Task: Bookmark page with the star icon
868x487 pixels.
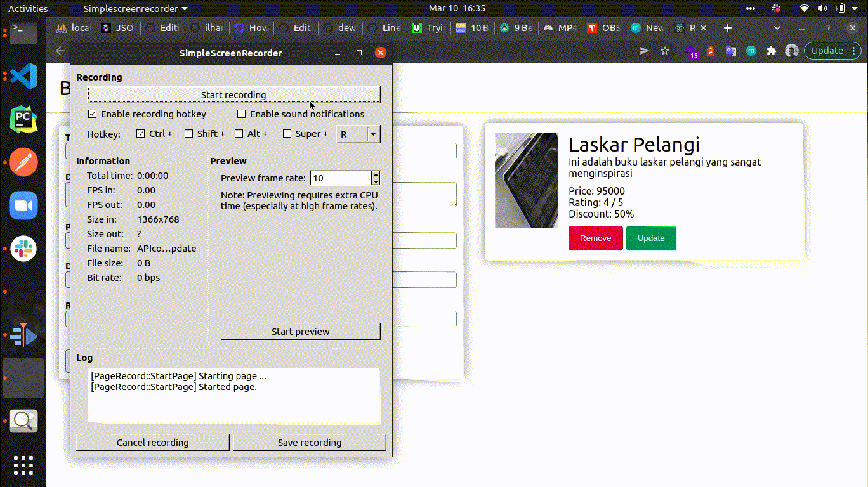Action: 665,51
